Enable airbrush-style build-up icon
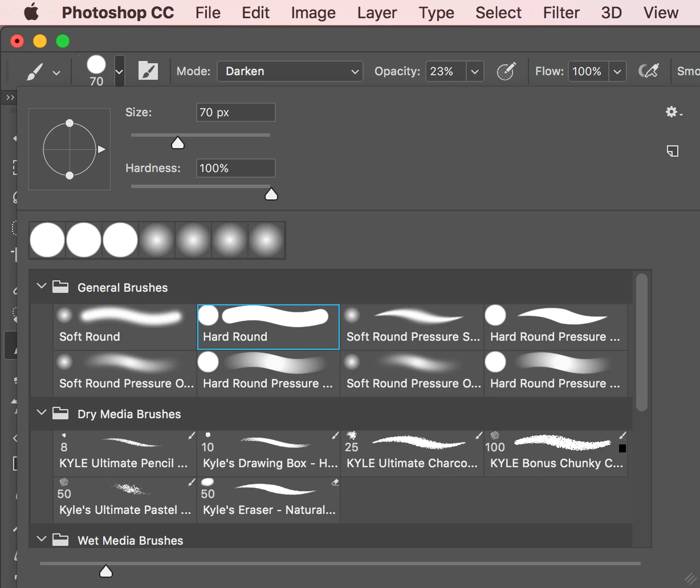700x588 pixels. [649, 71]
